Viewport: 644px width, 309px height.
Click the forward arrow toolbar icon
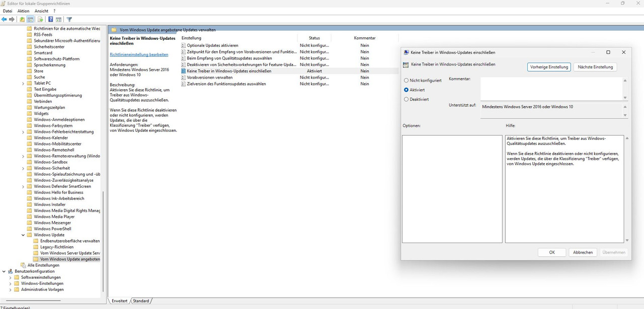tap(12, 20)
